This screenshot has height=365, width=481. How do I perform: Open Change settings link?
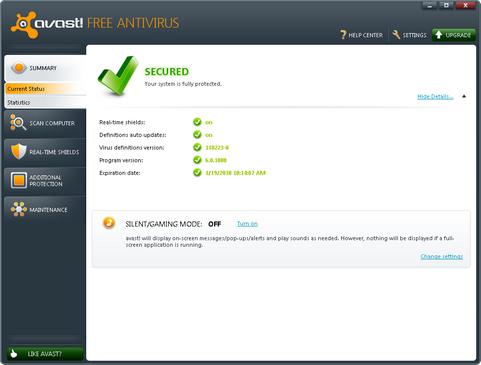pyautogui.click(x=442, y=256)
